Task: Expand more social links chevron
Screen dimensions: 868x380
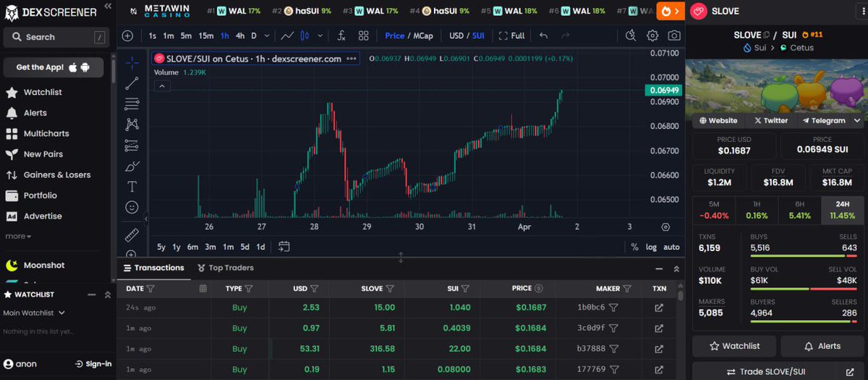Action: click(858, 121)
